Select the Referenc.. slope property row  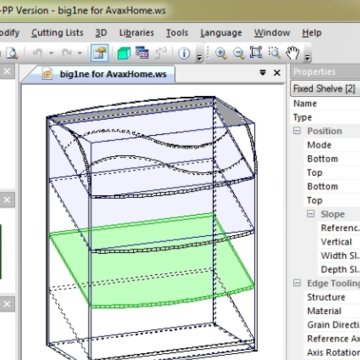pyautogui.click(x=339, y=228)
